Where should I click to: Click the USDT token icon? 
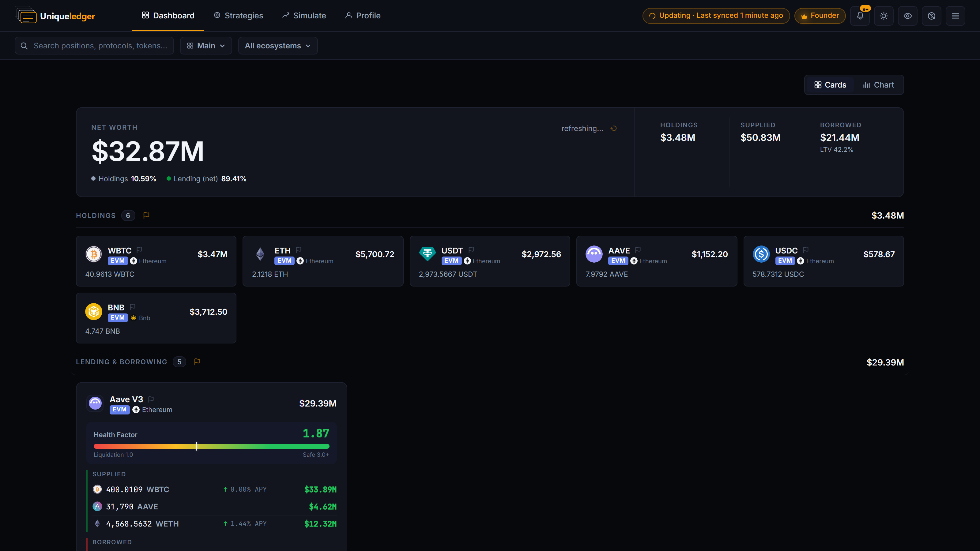point(427,254)
